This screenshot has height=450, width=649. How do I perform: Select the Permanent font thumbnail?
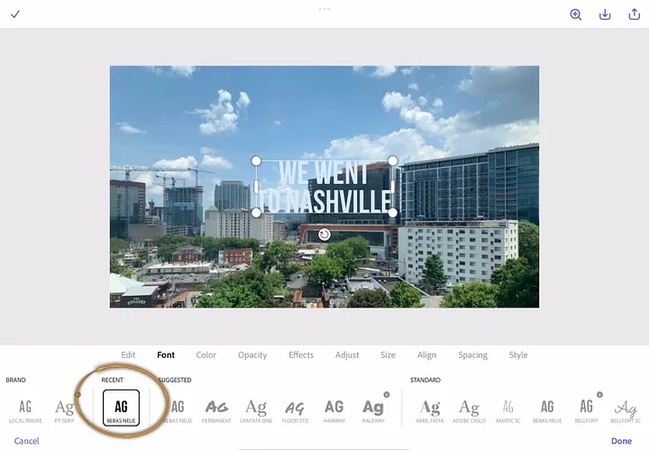(x=217, y=410)
